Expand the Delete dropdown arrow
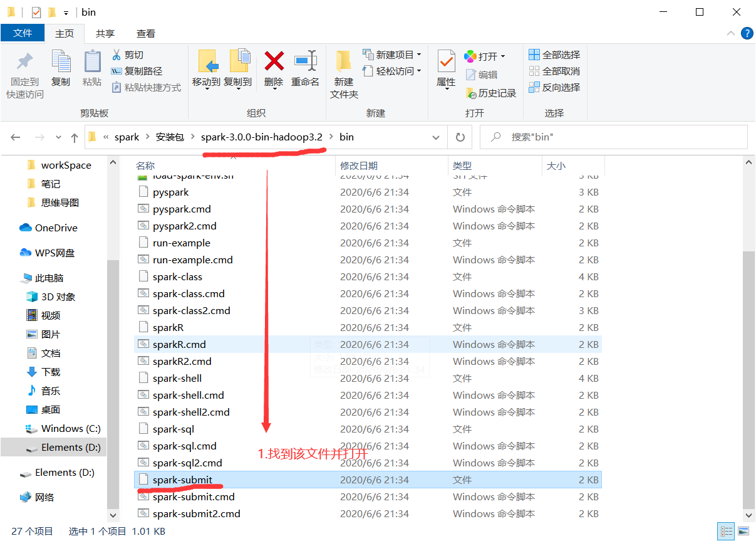 pos(274,89)
